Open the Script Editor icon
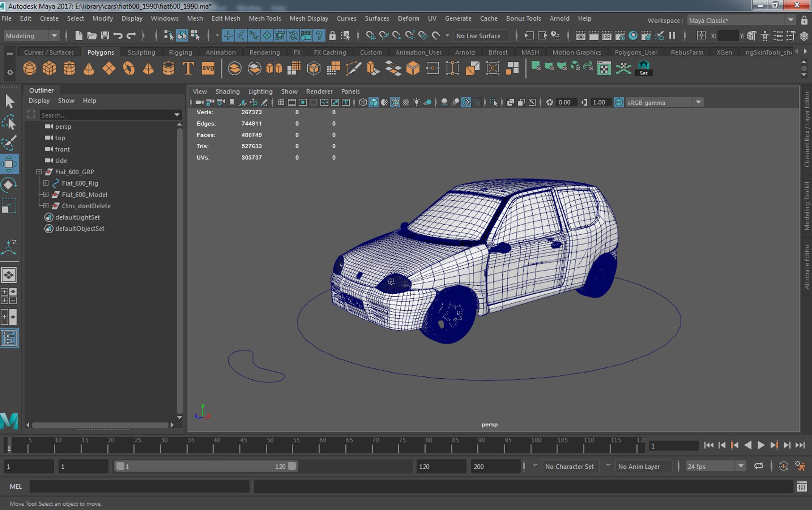812x510 pixels. pyautogui.click(x=802, y=486)
